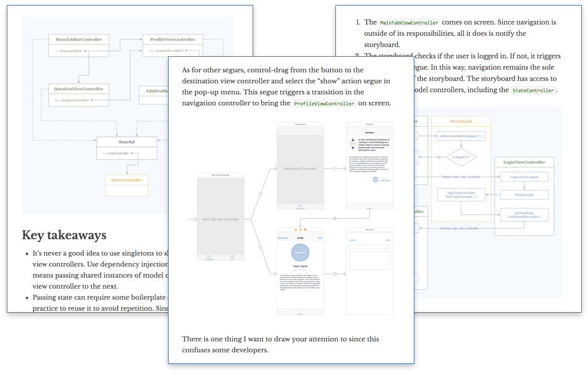Click the "is logged in ?" decision diamond
Image resolution: width=588 pixels, height=372 pixels.
coord(461,157)
